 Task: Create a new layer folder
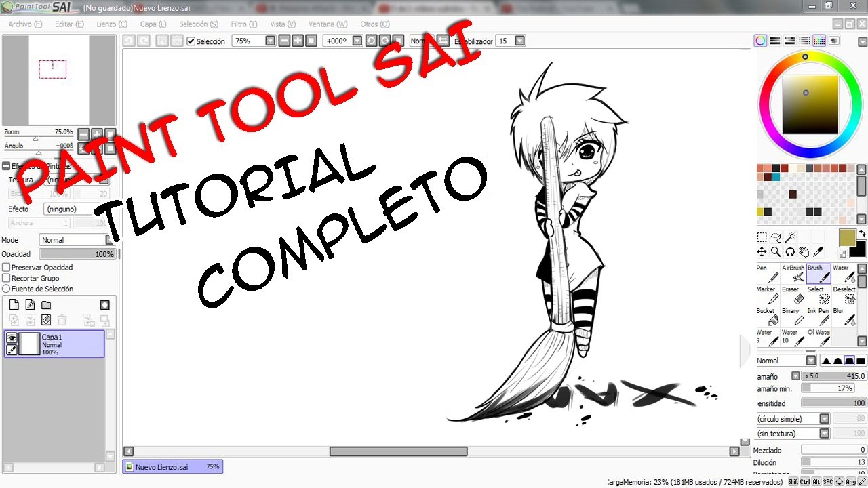[46, 305]
